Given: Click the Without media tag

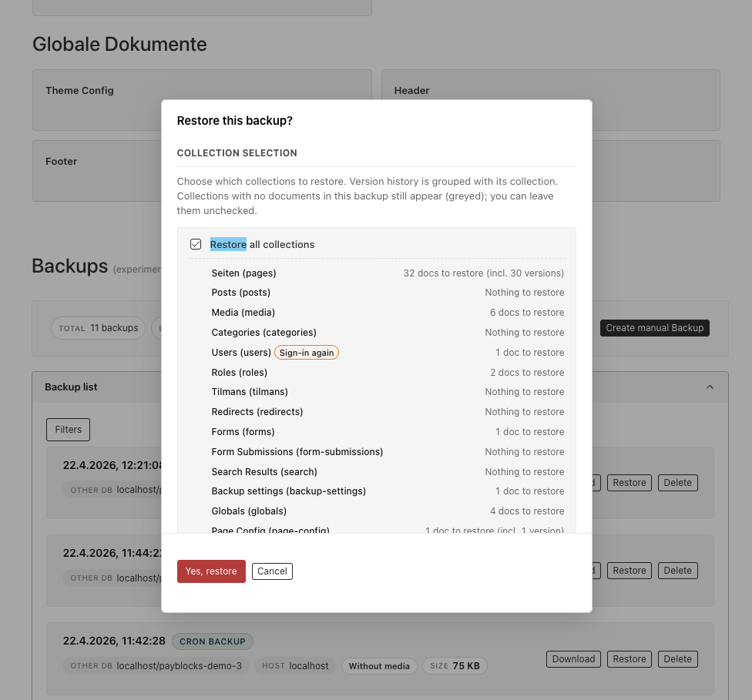Looking at the screenshot, I should [x=379, y=666].
